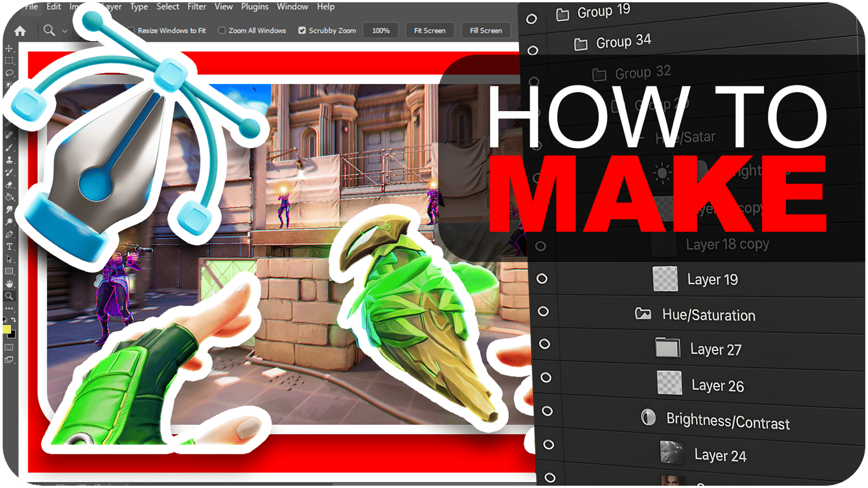
Task: Open the Help menu
Action: pos(326,7)
